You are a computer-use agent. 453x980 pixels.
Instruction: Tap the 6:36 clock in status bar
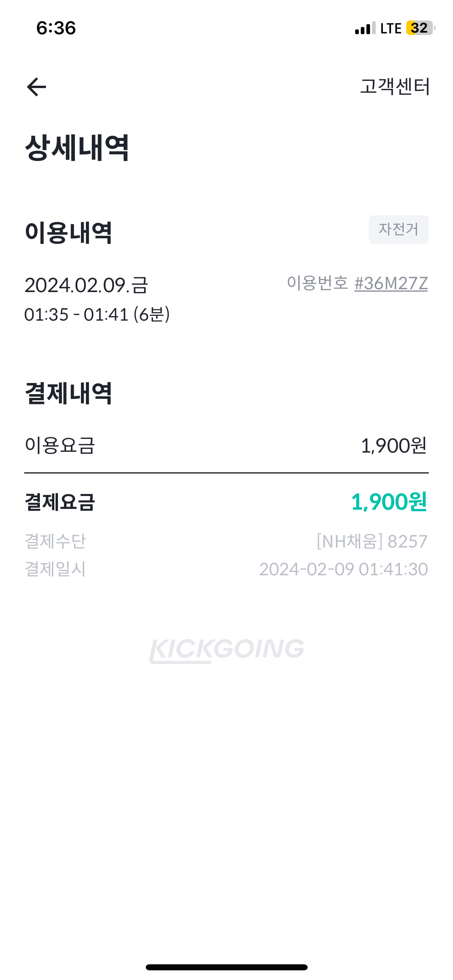pyautogui.click(x=56, y=28)
